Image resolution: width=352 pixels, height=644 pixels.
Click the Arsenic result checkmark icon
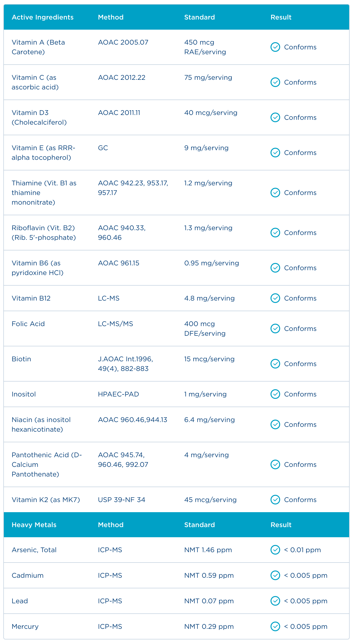(275, 550)
